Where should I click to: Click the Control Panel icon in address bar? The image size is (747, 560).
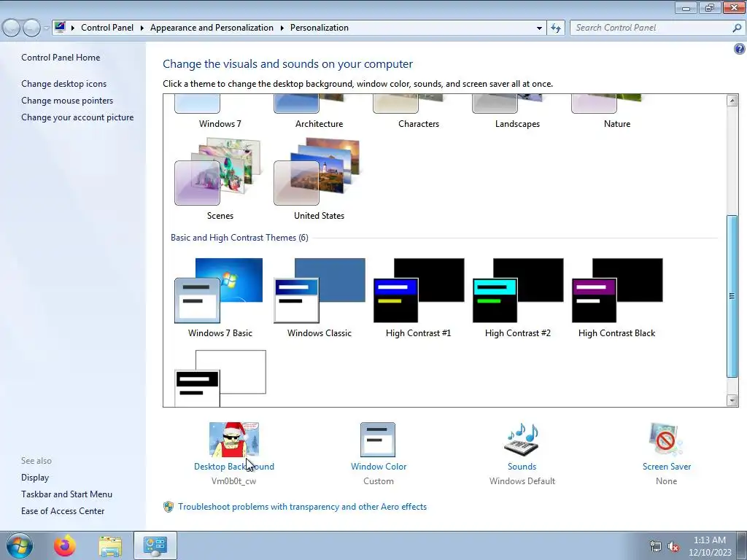(x=60, y=27)
